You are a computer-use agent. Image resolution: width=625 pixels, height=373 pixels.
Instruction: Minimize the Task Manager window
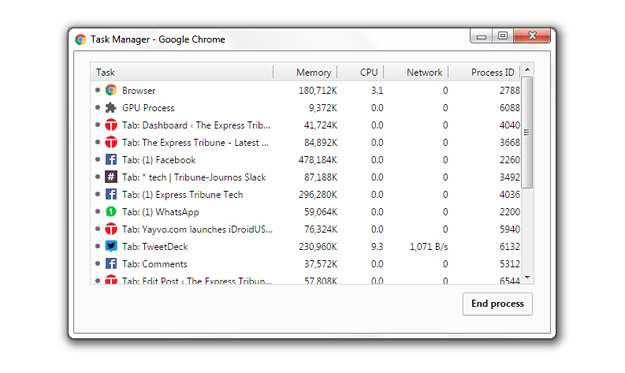(482, 36)
